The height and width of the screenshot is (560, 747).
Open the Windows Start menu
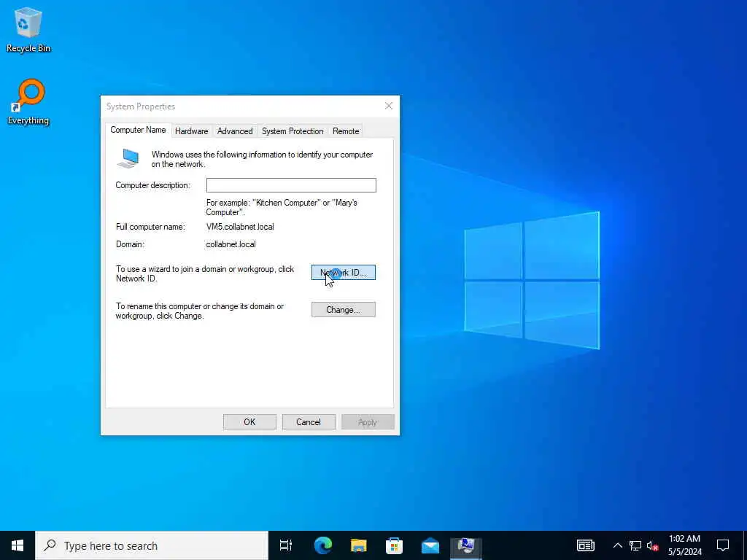[x=18, y=545]
